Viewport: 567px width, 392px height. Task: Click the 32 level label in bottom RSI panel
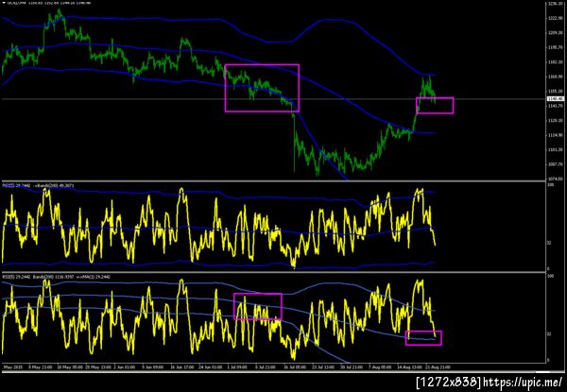(549, 334)
